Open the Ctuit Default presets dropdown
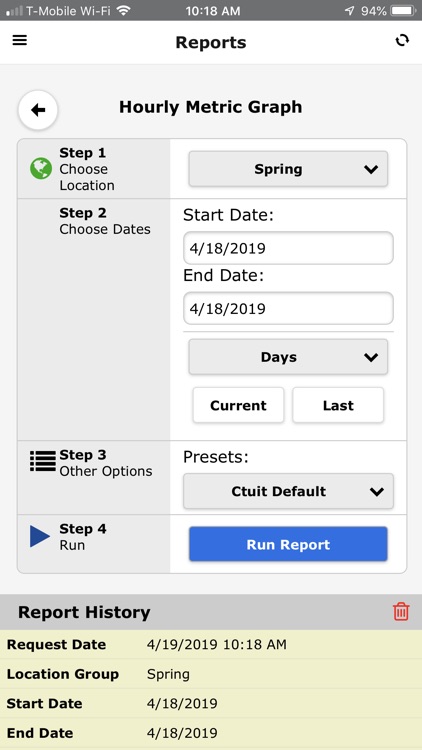This screenshot has height=750, width=422. tap(288, 491)
